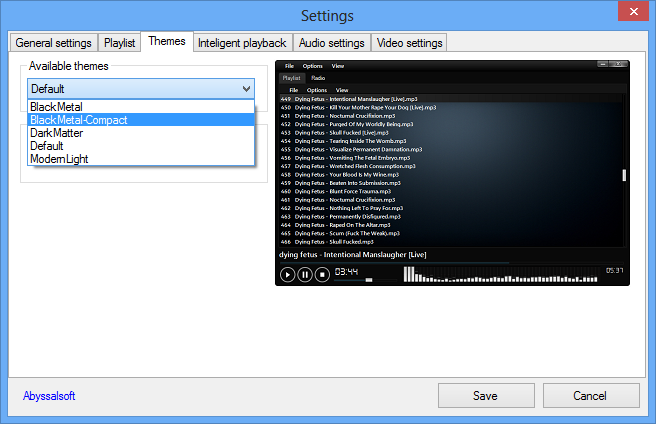Choose BlackMetal theme from the list
The height and width of the screenshot is (424, 656).
[141, 107]
